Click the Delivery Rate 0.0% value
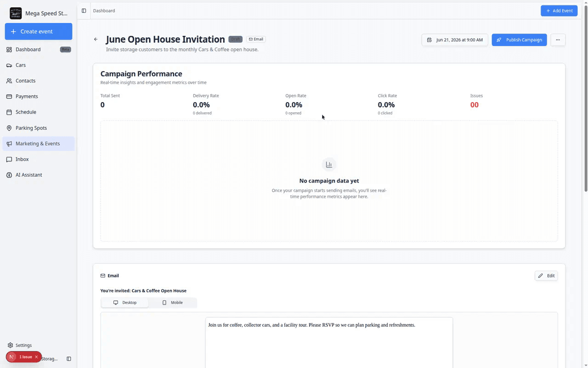Viewport: 588px width, 368px height. tap(201, 105)
